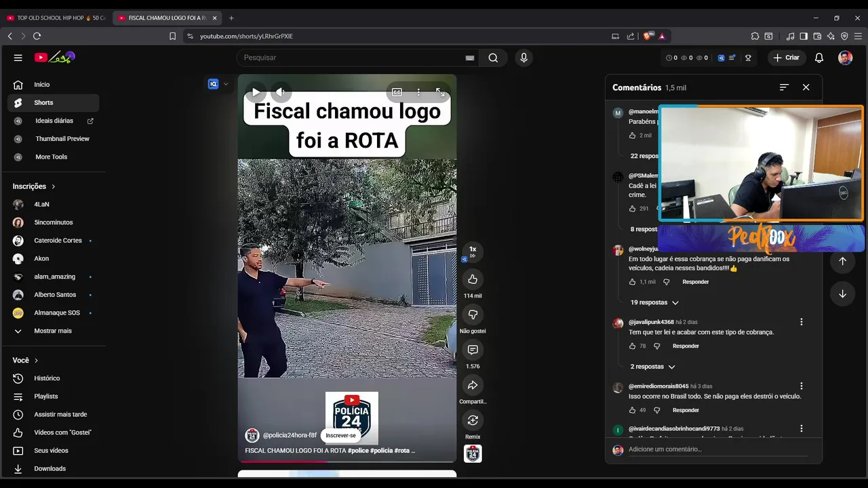Open Histórico in the sidebar

coord(53,378)
